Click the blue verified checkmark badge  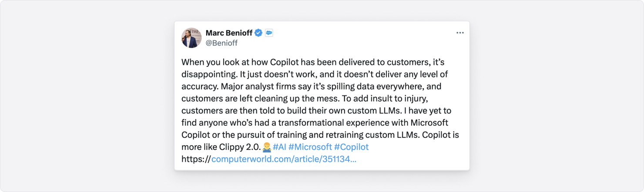point(258,33)
